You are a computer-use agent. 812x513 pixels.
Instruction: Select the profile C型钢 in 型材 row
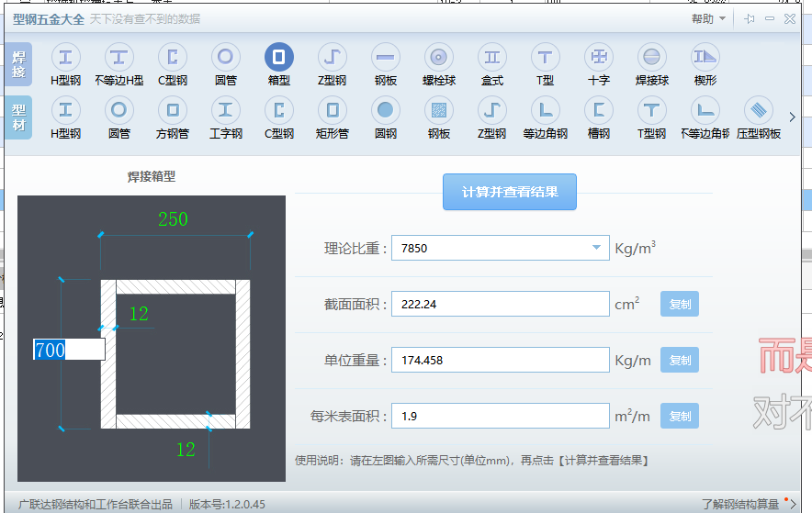click(279, 110)
